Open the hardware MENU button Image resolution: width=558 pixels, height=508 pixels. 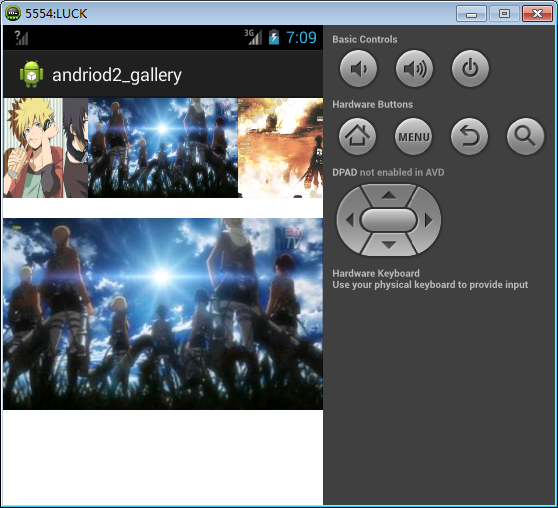(x=414, y=136)
